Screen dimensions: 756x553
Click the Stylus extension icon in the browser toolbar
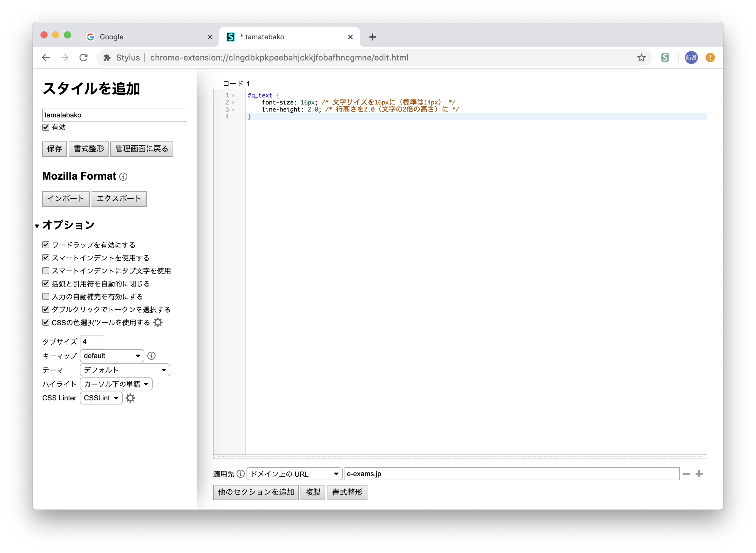[x=665, y=58]
